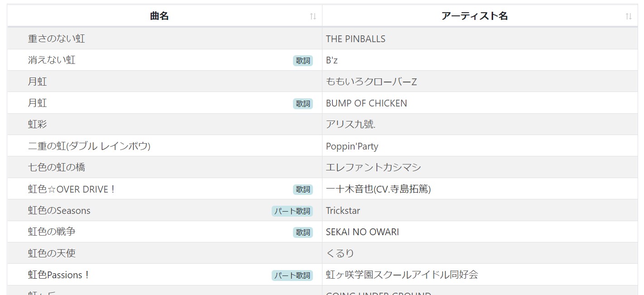Click 歌詞 badge for 消えない虹

303,61
